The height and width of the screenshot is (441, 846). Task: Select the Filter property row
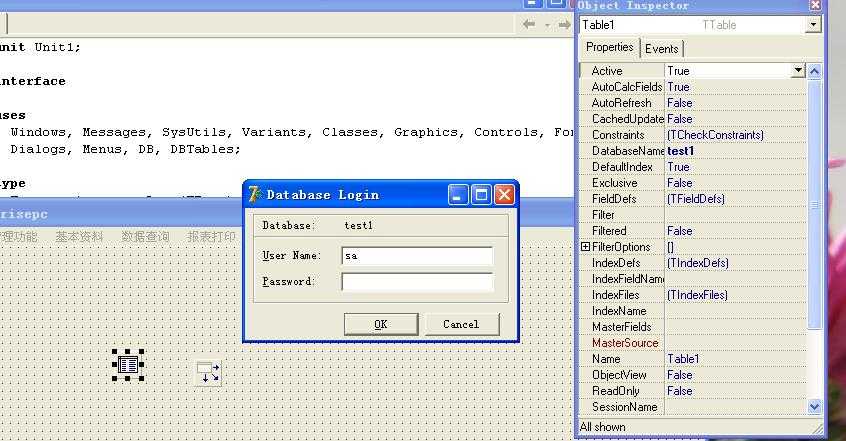coord(693,215)
